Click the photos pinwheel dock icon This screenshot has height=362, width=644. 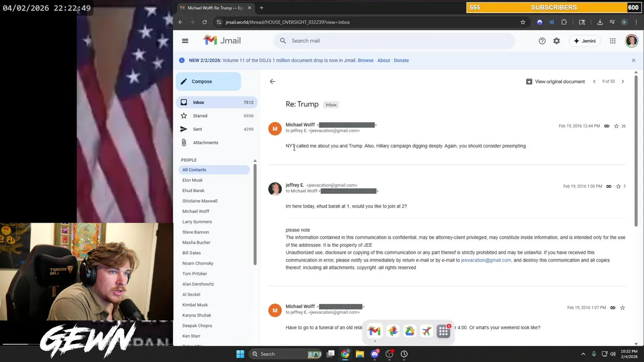point(392,331)
